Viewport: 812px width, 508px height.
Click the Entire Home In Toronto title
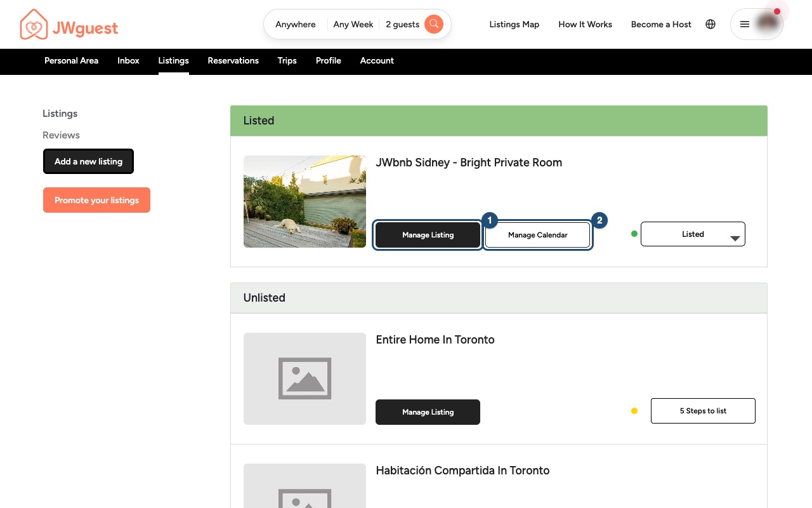(x=435, y=340)
